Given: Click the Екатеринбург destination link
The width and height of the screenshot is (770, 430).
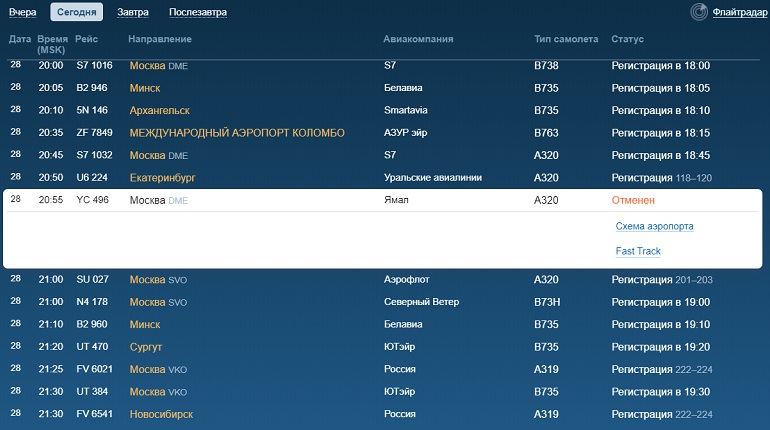Looking at the screenshot, I should click(163, 178).
